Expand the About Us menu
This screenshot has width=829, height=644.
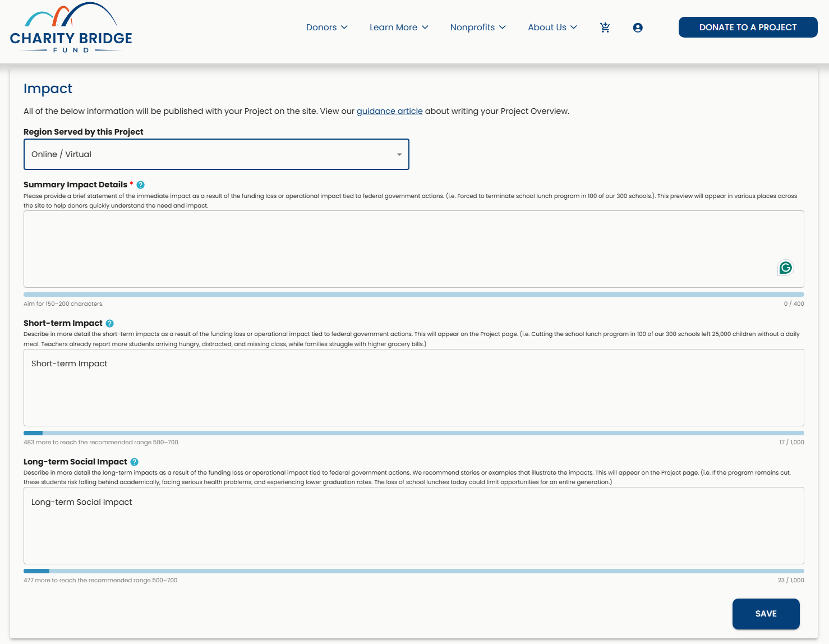coord(552,27)
